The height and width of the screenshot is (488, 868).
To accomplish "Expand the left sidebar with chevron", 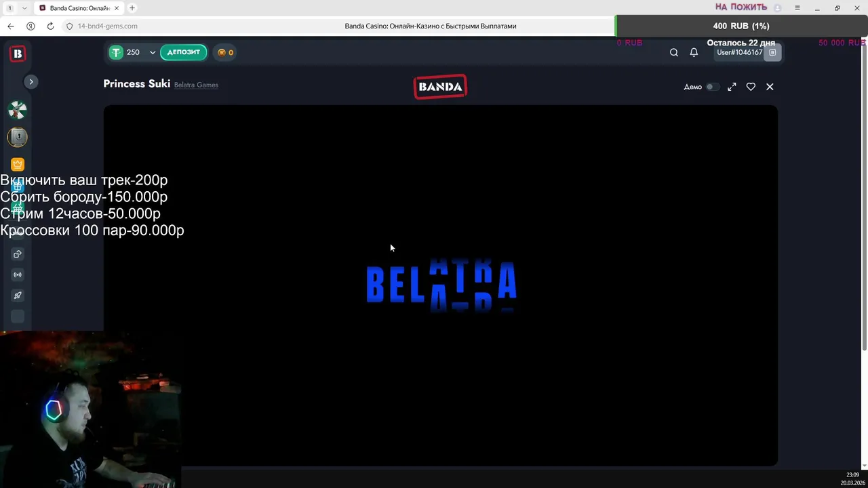I will (31, 81).
